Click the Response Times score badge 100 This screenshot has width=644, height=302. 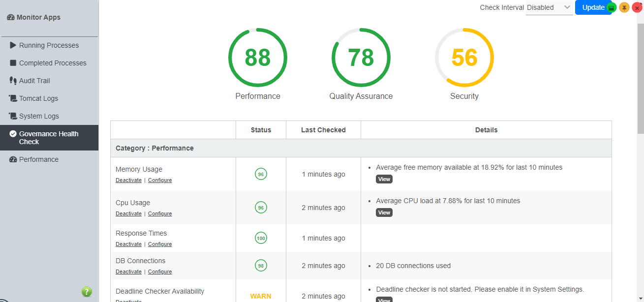(261, 238)
